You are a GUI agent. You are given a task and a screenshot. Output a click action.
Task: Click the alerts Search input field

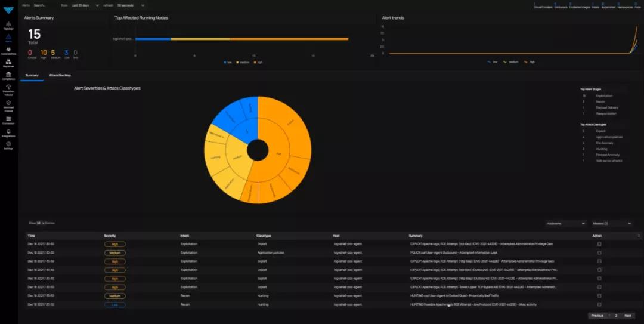click(x=45, y=5)
